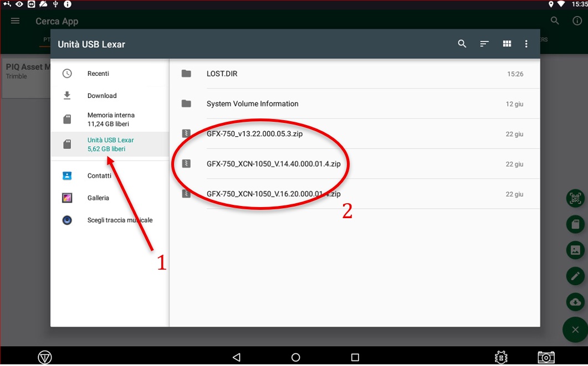Open the Cerca App hamburger menu
Viewport: 588px width, 366px height.
pos(15,21)
